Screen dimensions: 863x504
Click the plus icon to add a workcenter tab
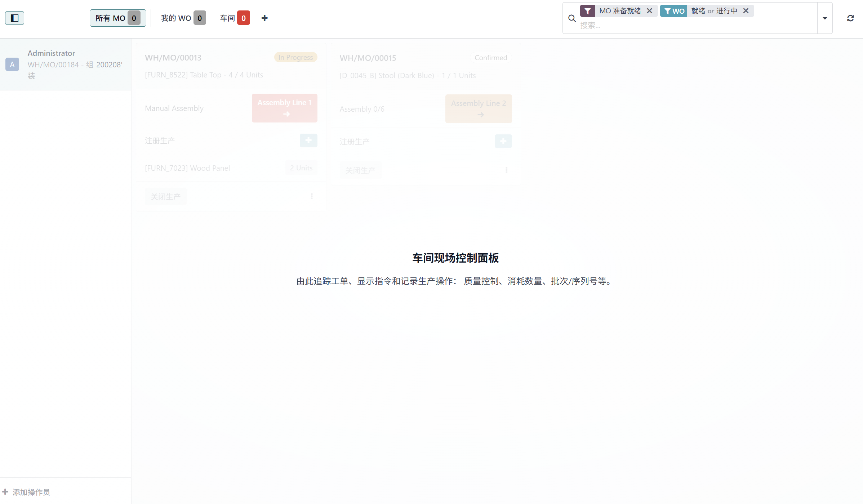coord(264,18)
